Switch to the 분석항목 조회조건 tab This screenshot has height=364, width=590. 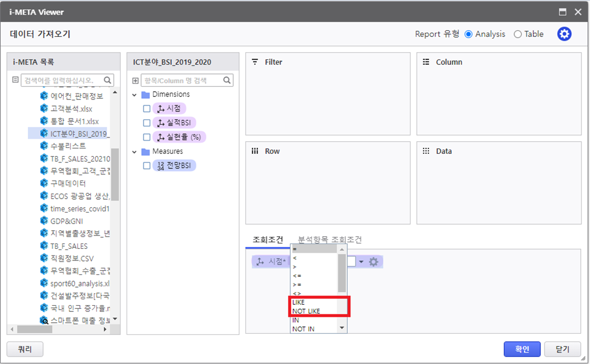(330, 239)
